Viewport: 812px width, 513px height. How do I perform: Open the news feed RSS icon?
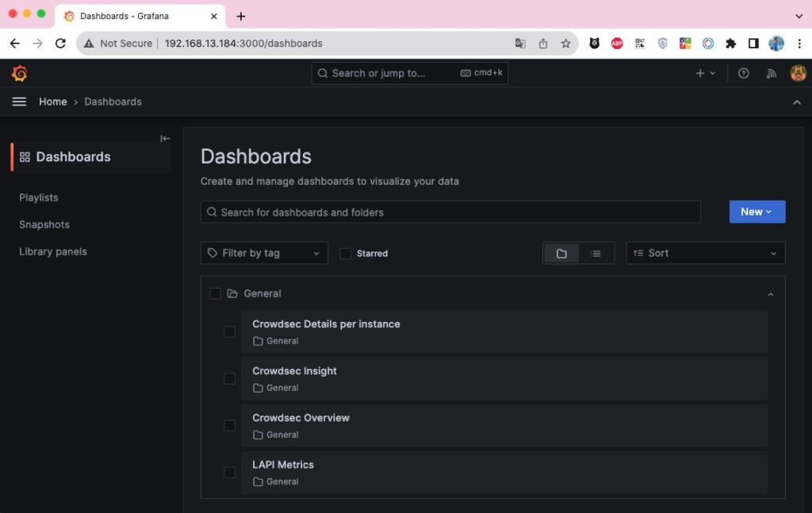click(772, 74)
